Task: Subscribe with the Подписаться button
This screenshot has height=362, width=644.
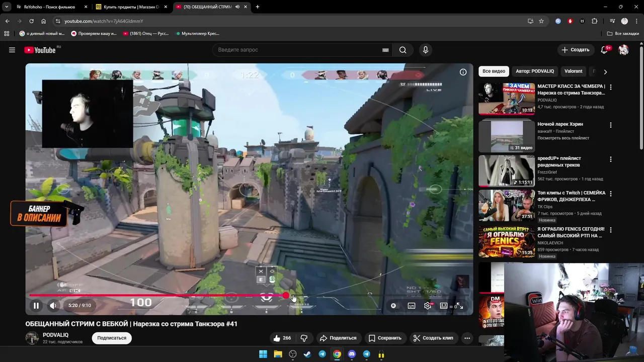Action: coord(112,338)
